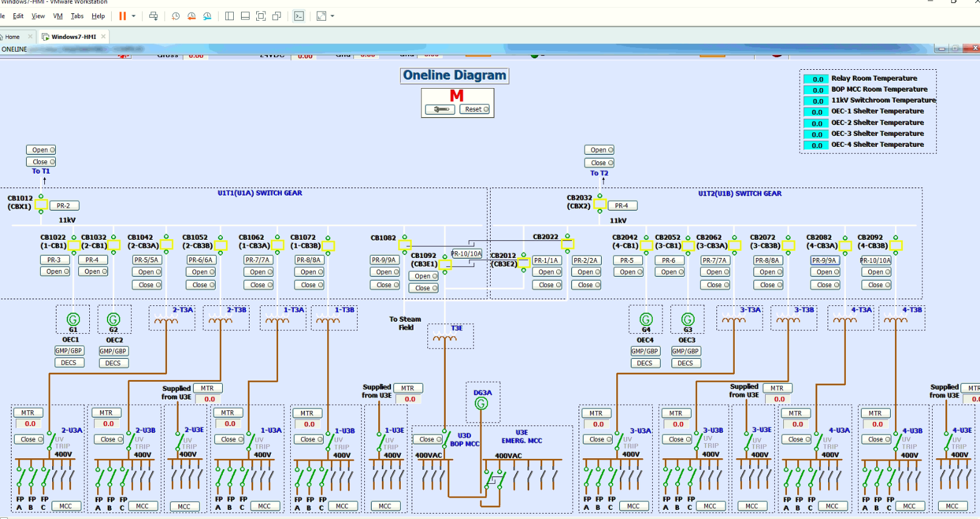Select the Windows7-HMI tab
This screenshot has width=980, height=519.
73,37
